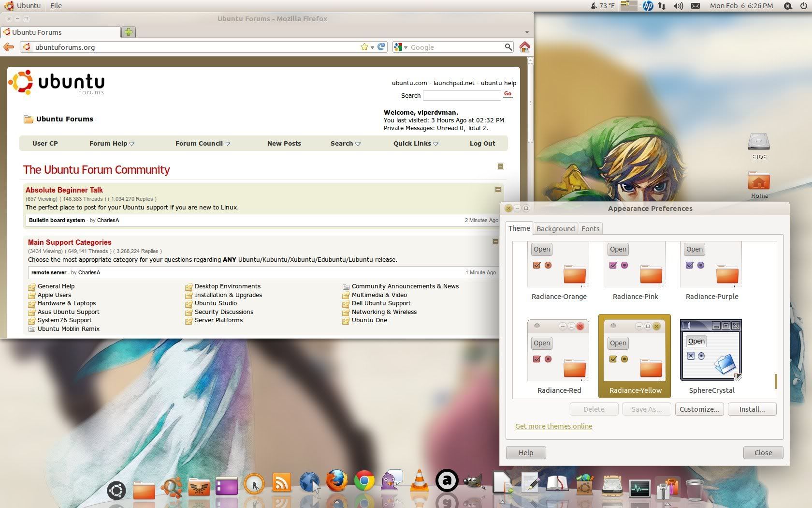Image resolution: width=812 pixels, height=508 pixels.
Task: Open the orange RSS feed reader dock icon
Action: 282,482
